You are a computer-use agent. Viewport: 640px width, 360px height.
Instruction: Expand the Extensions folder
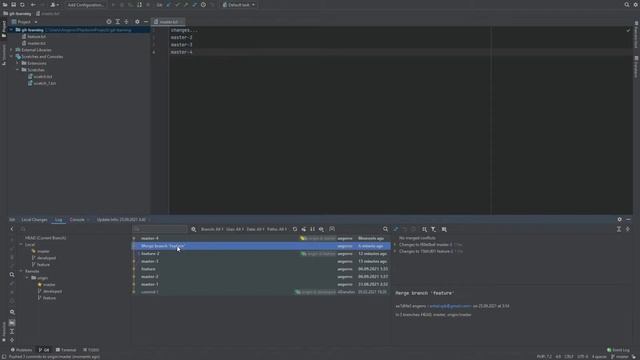pos(18,63)
